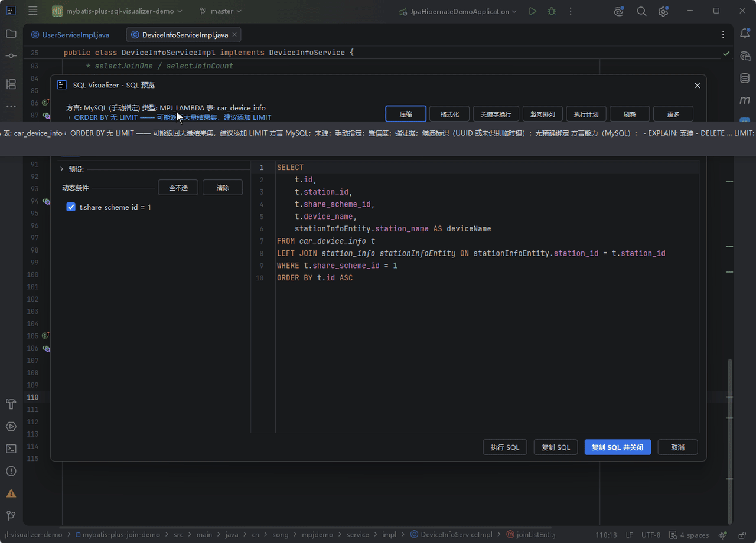Viewport: 756px width, 543px height.
Task: Open the master branch dropdown
Action: [220, 11]
